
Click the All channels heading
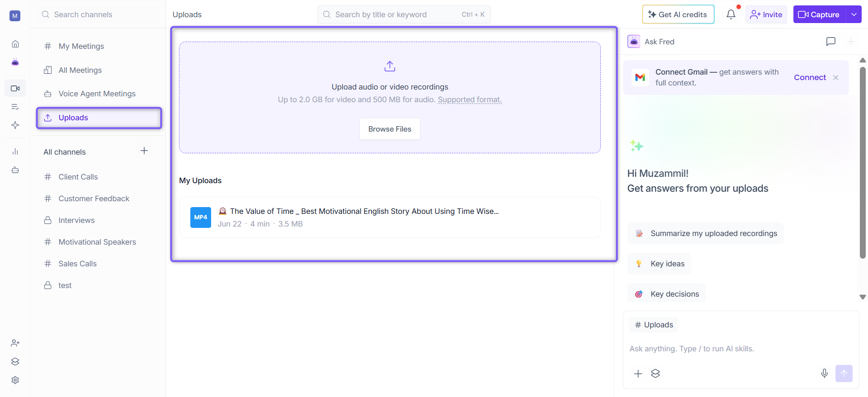(65, 152)
